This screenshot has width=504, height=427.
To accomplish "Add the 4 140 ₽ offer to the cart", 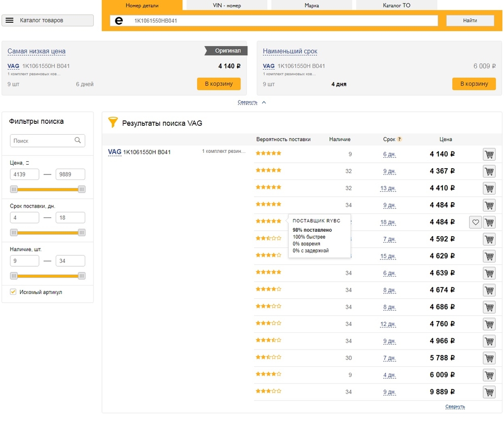I will click(489, 154).
